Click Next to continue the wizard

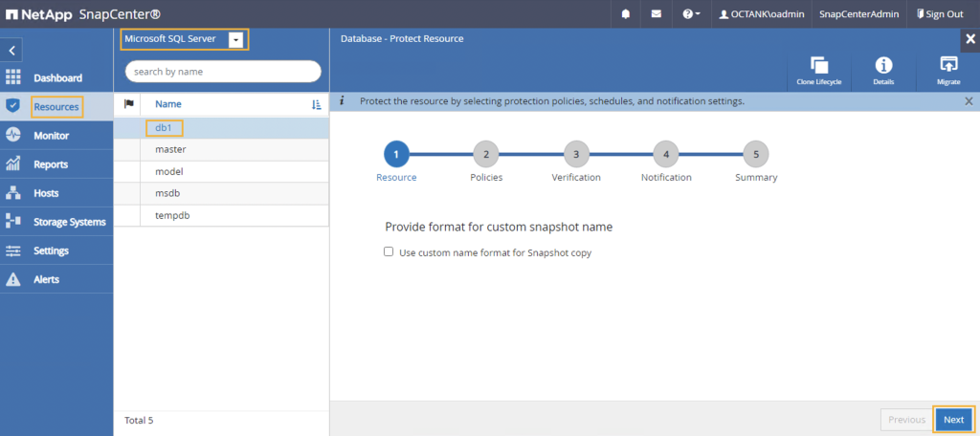(954, 420)
